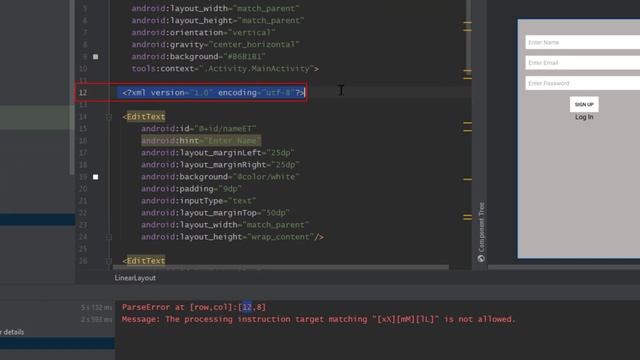640x360 pixels.
Task: Click the android:gravity="center_horizontal" attribute
Action: click(215, 44)
